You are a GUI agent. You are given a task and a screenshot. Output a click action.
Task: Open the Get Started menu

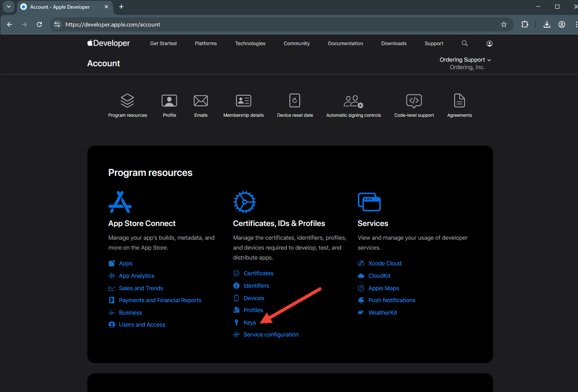(x=163, y=43)
